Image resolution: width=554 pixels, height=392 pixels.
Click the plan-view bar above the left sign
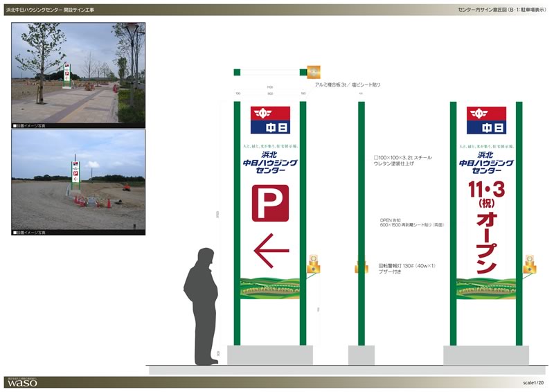(x=270, y=73)
